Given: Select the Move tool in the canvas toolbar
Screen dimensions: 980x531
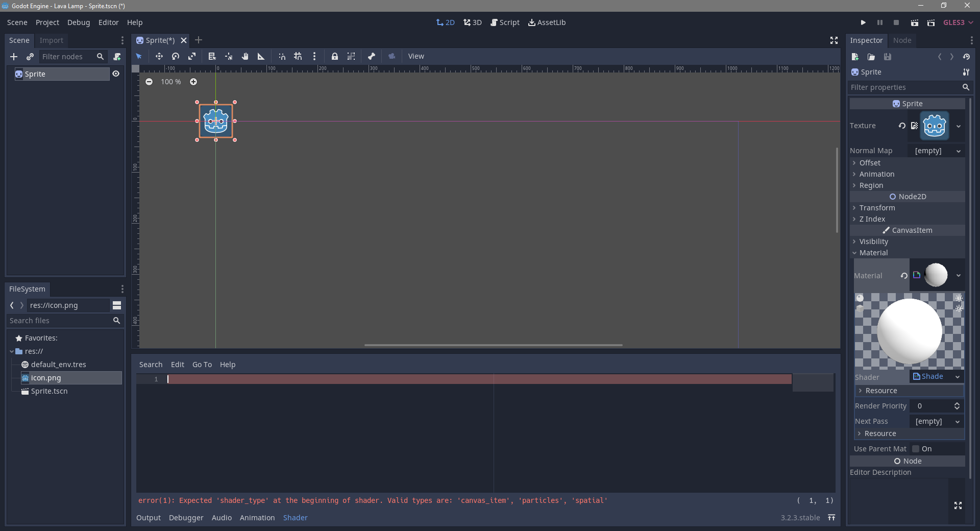Looking at the screenshot, I should click(159, 56).
